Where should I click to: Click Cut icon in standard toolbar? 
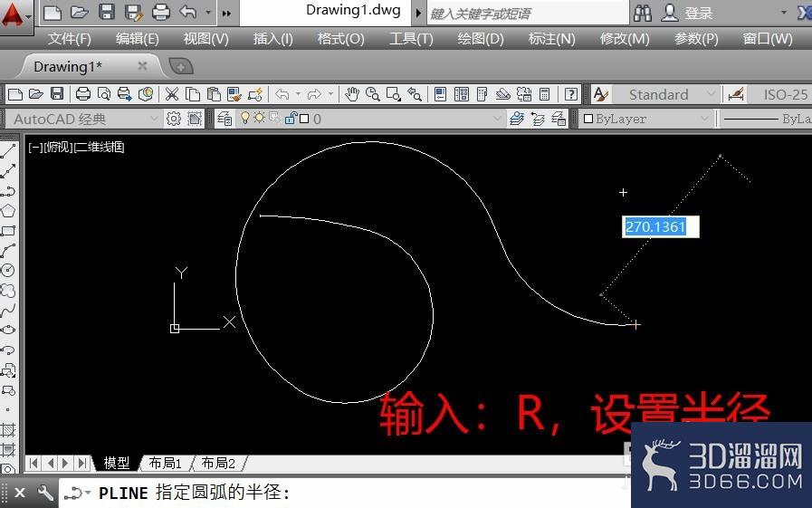coord(171,94)
